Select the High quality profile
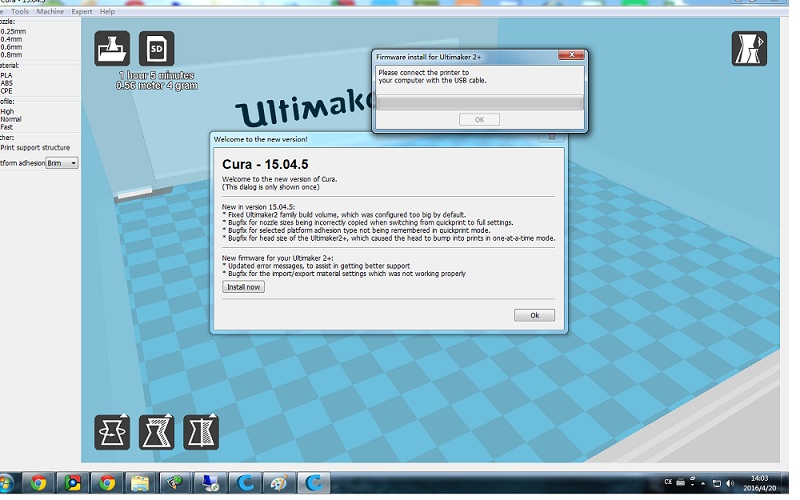Image resolution: width=800 pixels, height=500 pixels. tap(7, 111)
